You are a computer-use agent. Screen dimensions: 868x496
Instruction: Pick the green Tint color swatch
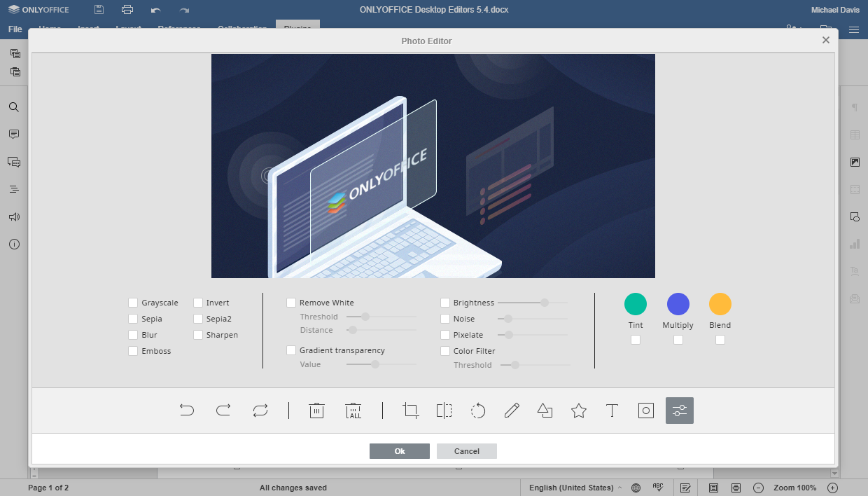(x=636, y=304)
